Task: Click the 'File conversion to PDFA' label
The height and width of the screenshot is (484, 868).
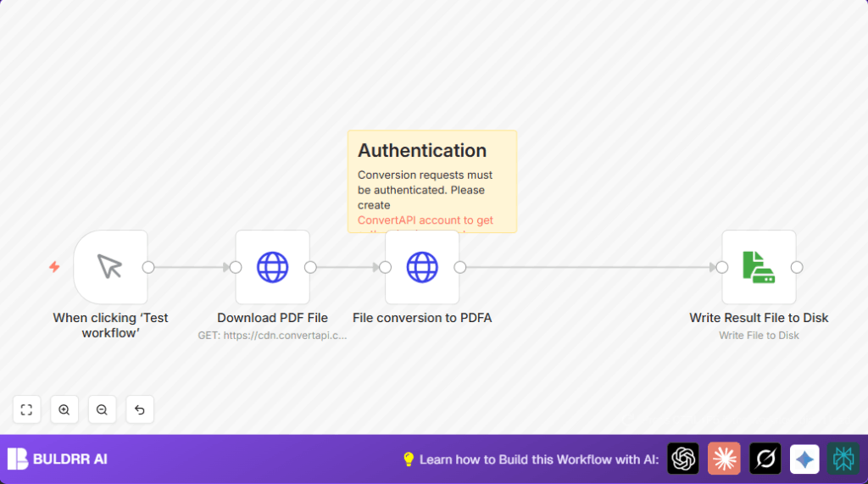Action: pyautogui.click(x=422, y=318)
